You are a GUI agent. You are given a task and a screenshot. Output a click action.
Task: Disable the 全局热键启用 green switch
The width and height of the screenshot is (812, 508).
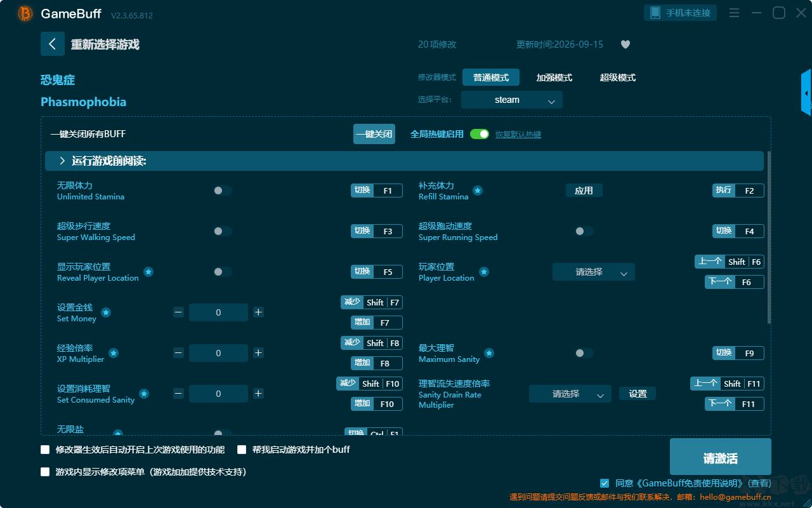[x=480, y=134]
